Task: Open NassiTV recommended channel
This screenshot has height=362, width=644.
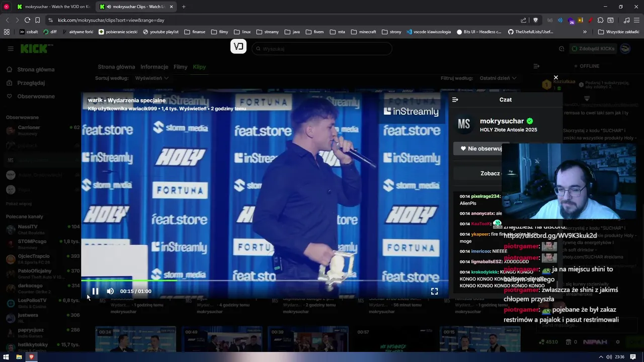Action: tap(43, 230)
